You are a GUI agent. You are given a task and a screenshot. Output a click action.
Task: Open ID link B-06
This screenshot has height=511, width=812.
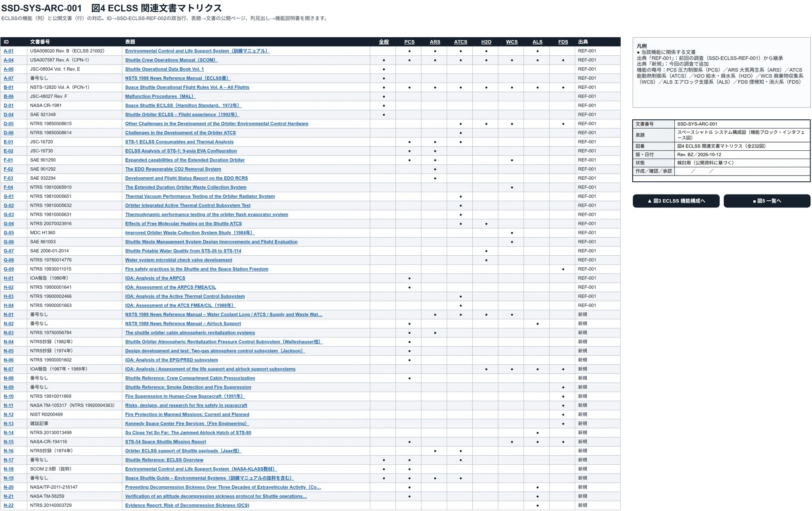tap(8, 96)
